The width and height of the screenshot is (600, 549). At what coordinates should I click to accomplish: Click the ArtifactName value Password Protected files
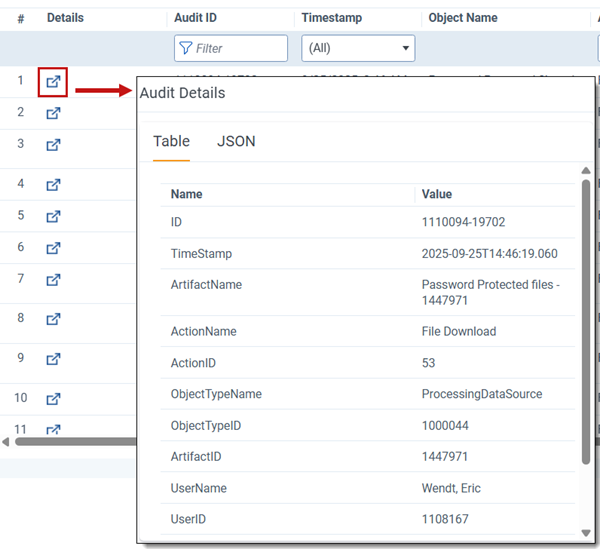[x=491, y=292]
